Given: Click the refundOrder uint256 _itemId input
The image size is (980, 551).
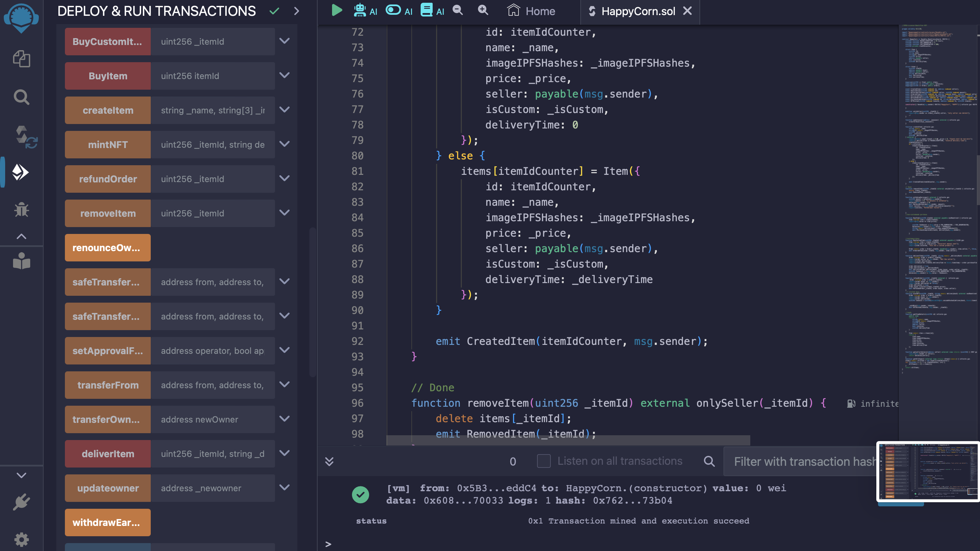Looking at the screenshot, I should [213, 179].
